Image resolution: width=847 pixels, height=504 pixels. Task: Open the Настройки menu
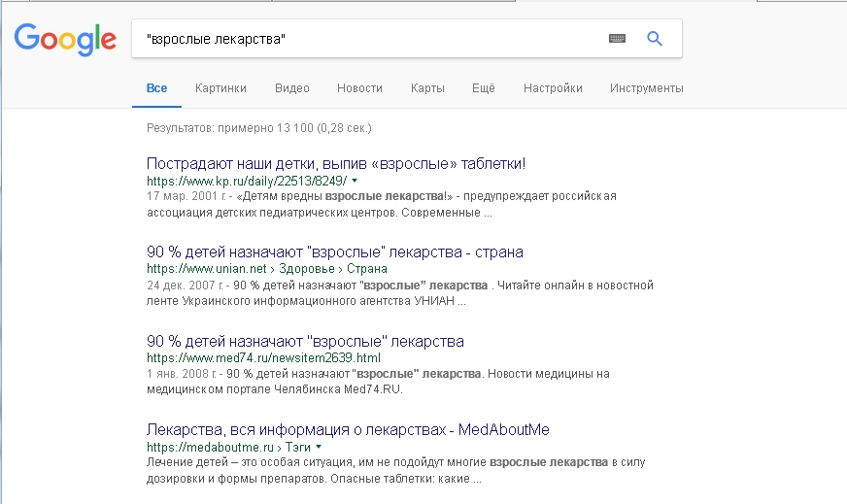pos(553,88)
